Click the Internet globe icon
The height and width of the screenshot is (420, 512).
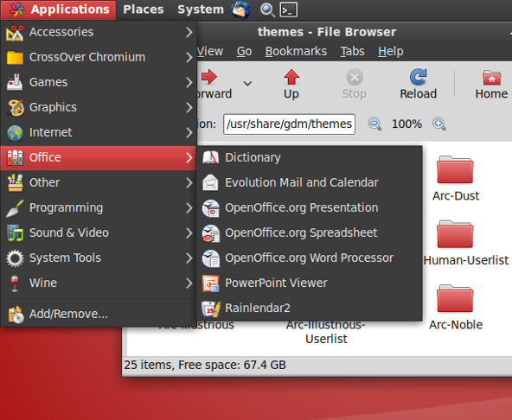tap(15, 133)
